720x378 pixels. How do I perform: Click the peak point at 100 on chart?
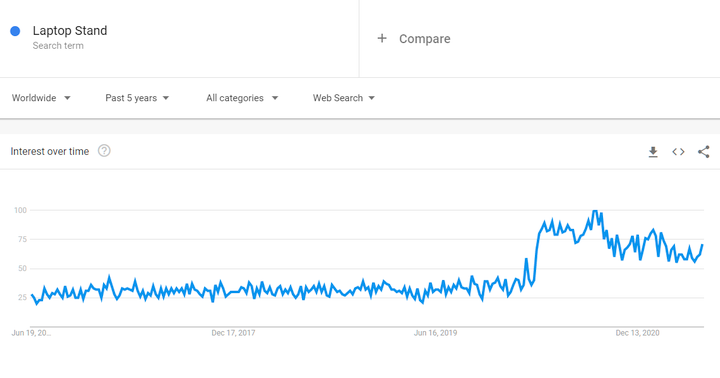tap(595, 211)
